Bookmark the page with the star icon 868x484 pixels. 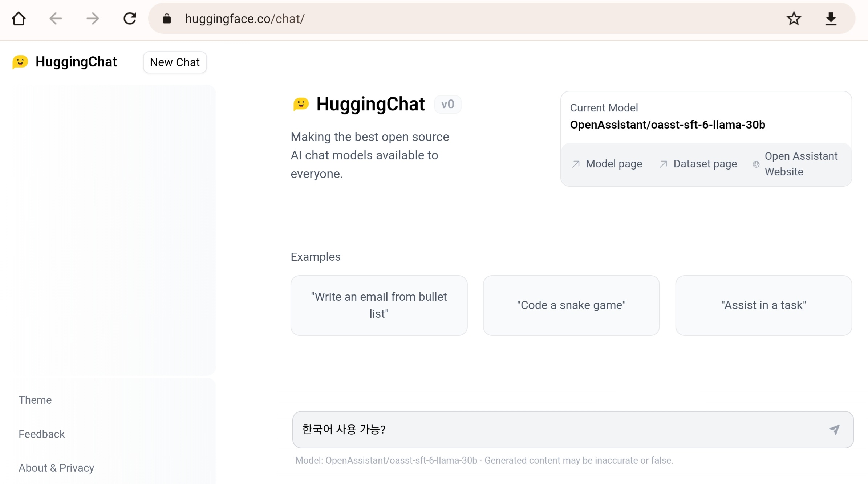[794, 19]
